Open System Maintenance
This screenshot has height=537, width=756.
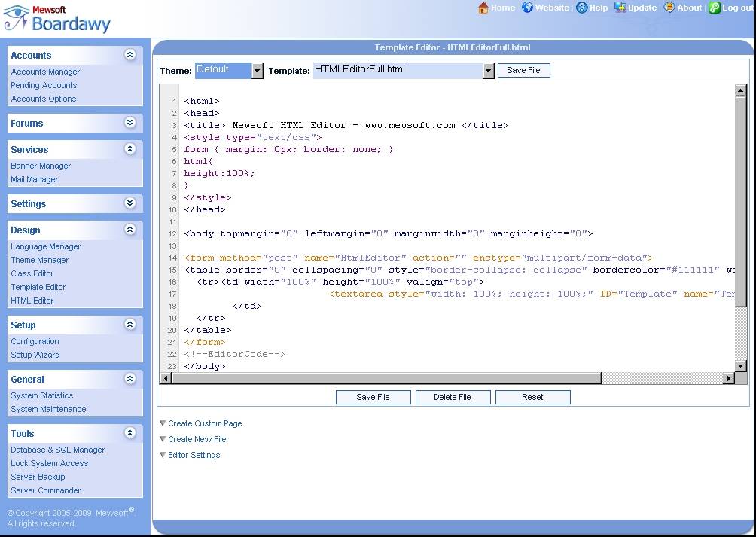(48, 409)
